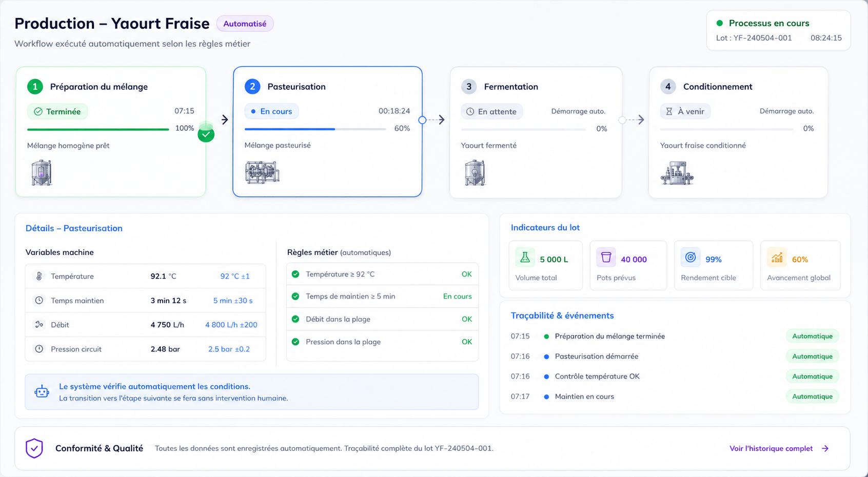The width and height of the screenshot is (868, 477).
Task: Select the Conditionnement step card
Action: point(738,132)
